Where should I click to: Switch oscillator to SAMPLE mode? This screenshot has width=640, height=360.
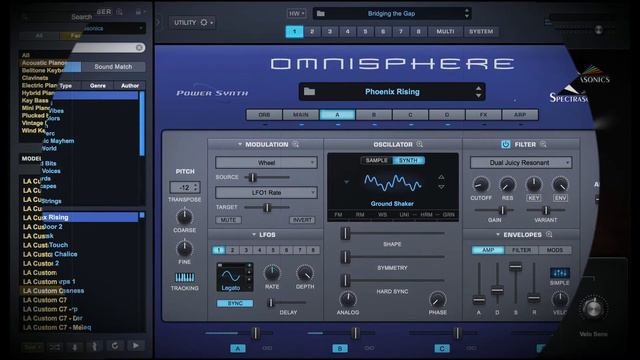tap(377, 160)
